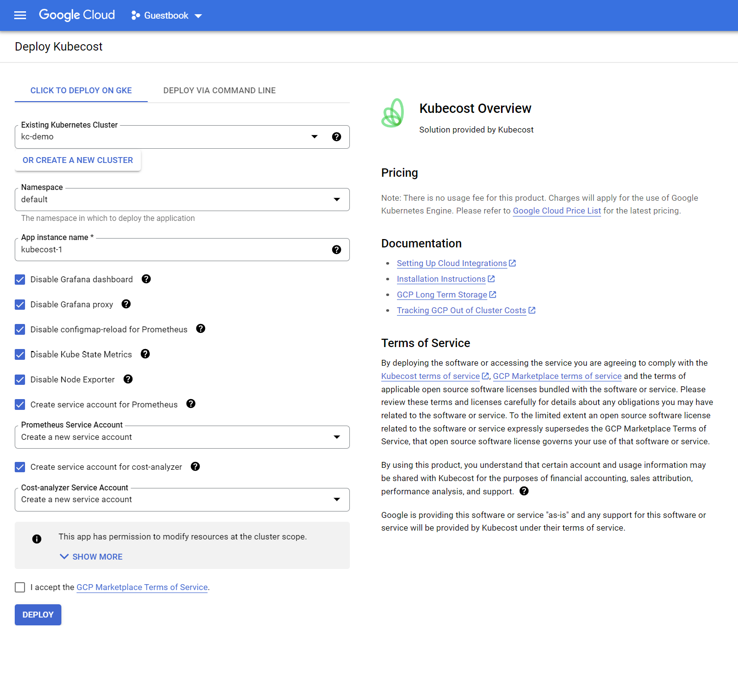The height and width of the screenshot is (700, 738).
Task: Open GCP Marketplace terms of service link in Terms section
Action: click(557, 376)
